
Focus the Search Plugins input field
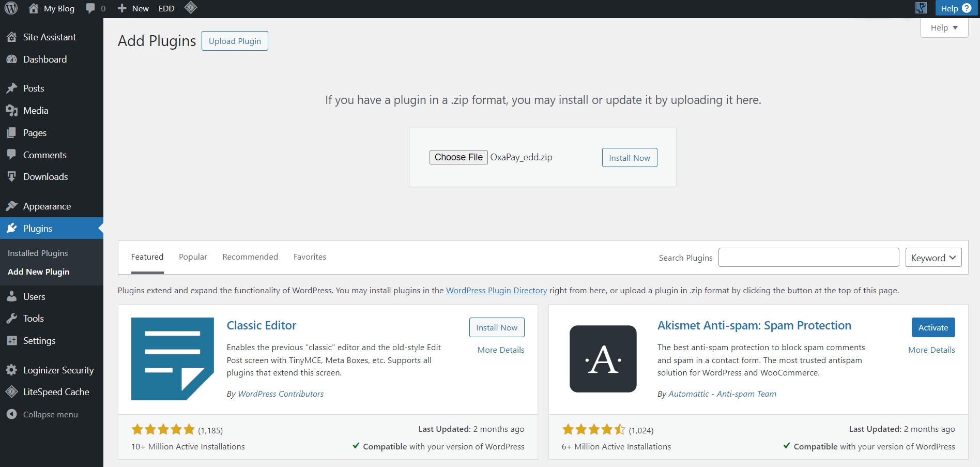coord(808,258)
